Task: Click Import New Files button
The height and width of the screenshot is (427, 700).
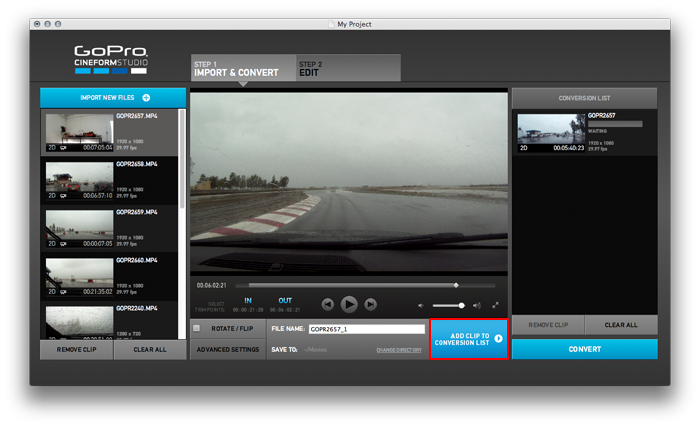Action: 113,98
